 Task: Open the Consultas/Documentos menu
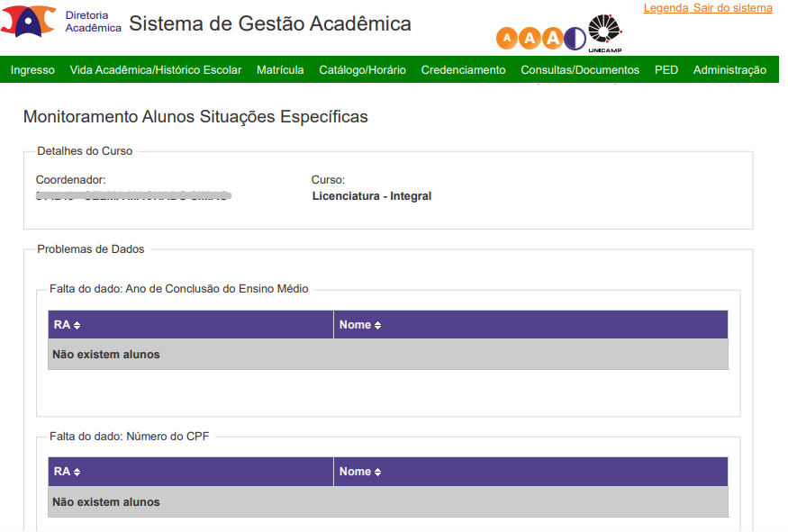(x=580, y=70)
